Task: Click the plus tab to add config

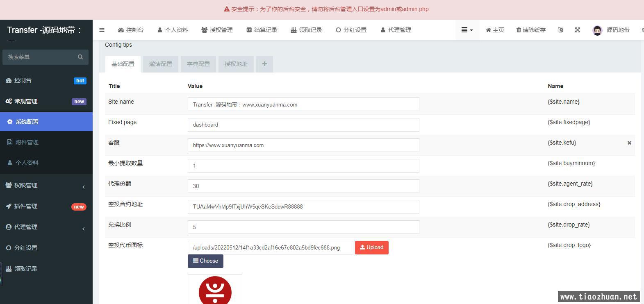Action: click(x=264, y=64)
